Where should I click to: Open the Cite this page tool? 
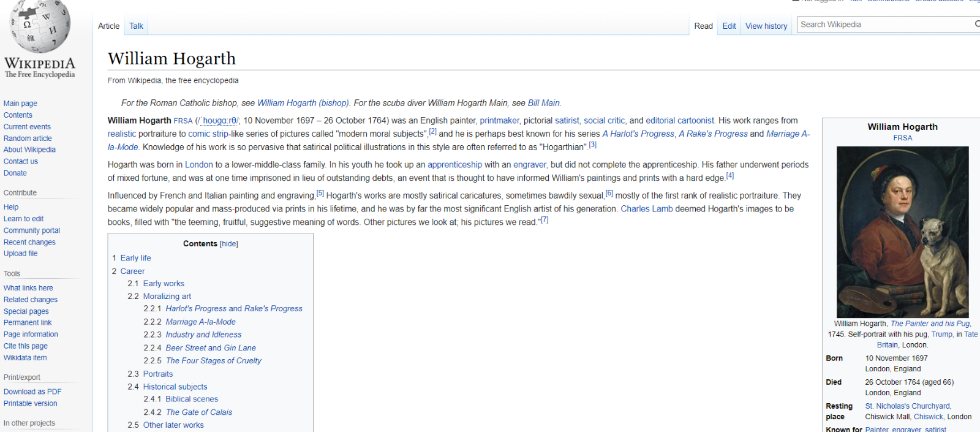[25, 346]
